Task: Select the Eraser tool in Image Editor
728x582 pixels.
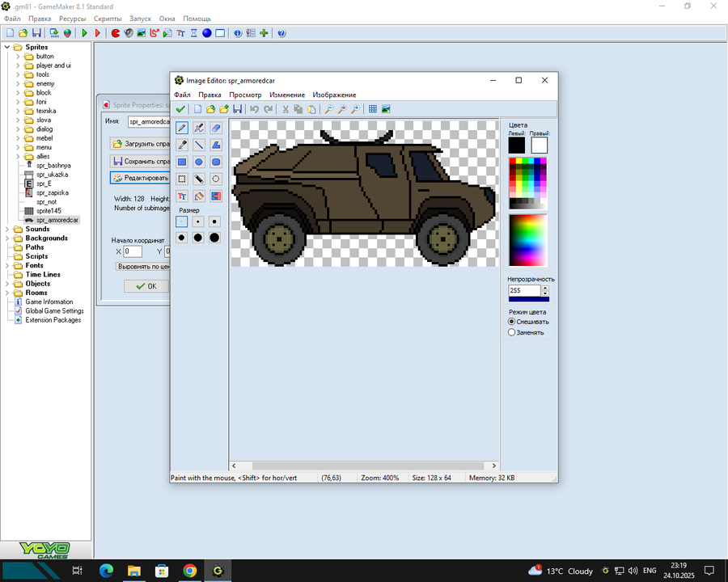Action: [216, 128]
